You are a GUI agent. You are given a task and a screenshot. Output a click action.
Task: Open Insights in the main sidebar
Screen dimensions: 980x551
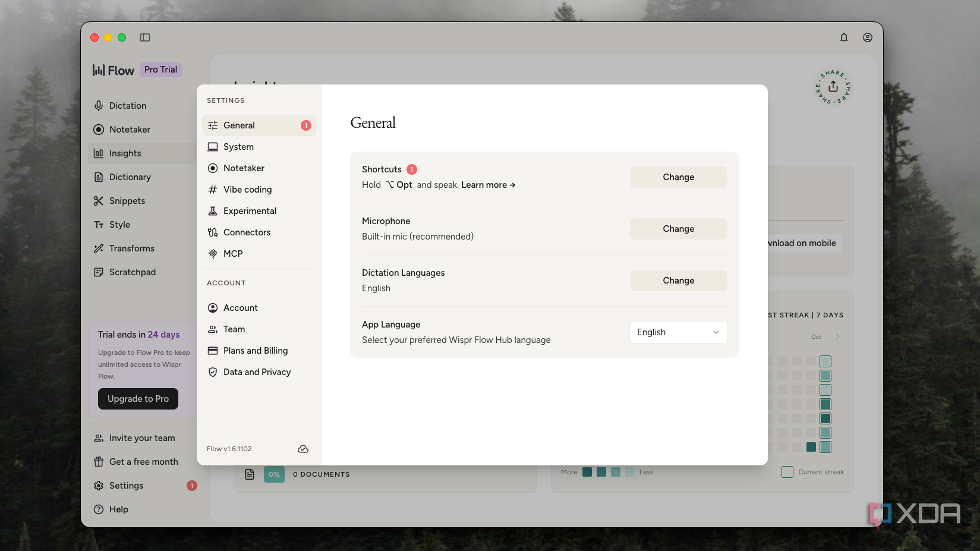[142, 153]
